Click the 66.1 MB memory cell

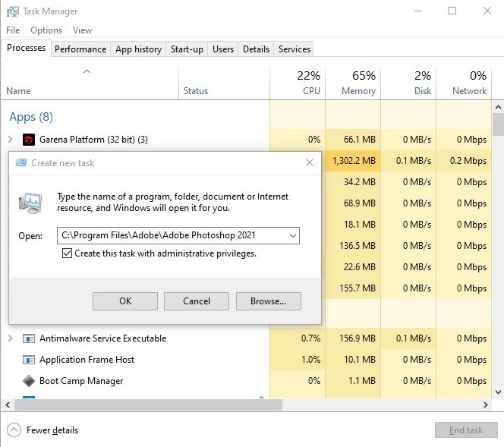[353, 140]
